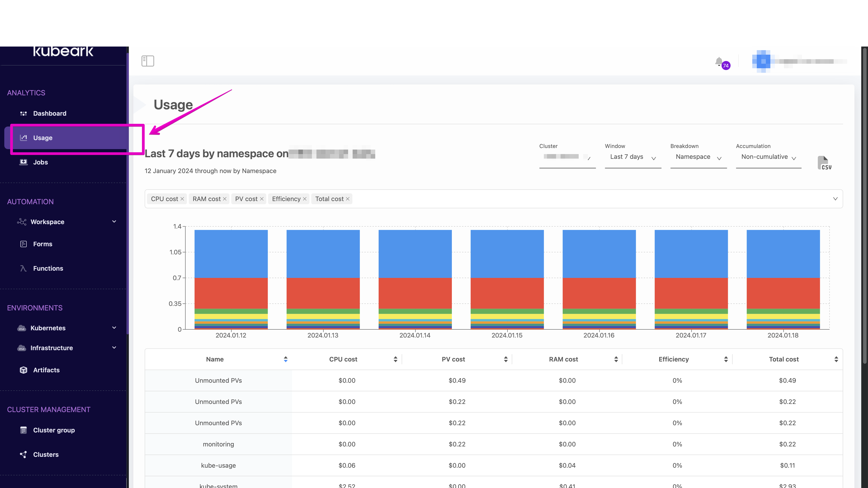
Task: Sort table by CPU cost column
Action: (x=395, y=359)
